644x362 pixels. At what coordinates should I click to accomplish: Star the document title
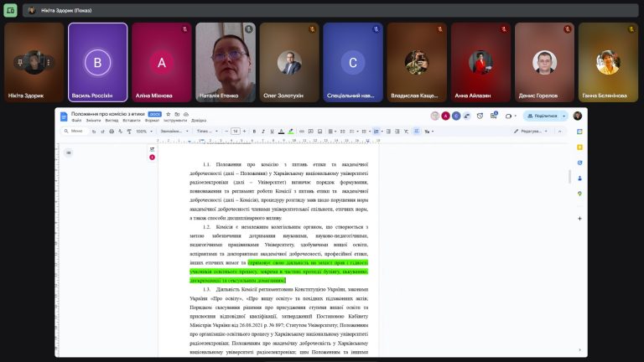(168, 114)
